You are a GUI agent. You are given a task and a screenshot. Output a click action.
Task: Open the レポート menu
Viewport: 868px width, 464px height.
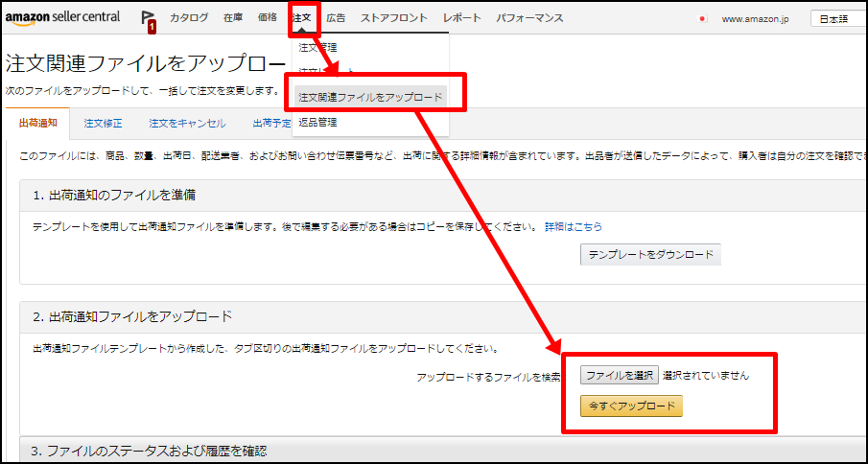coord(461,18)
